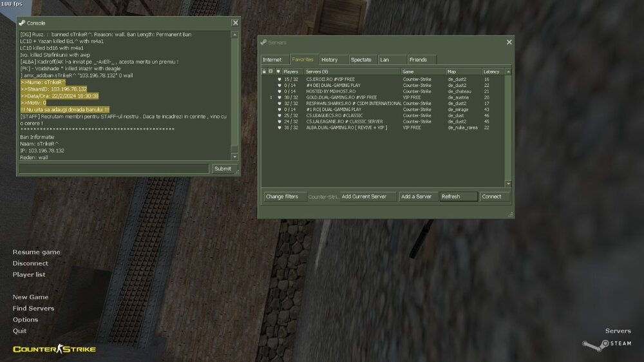Click the bot column header icon

click(x=270, y=71)
